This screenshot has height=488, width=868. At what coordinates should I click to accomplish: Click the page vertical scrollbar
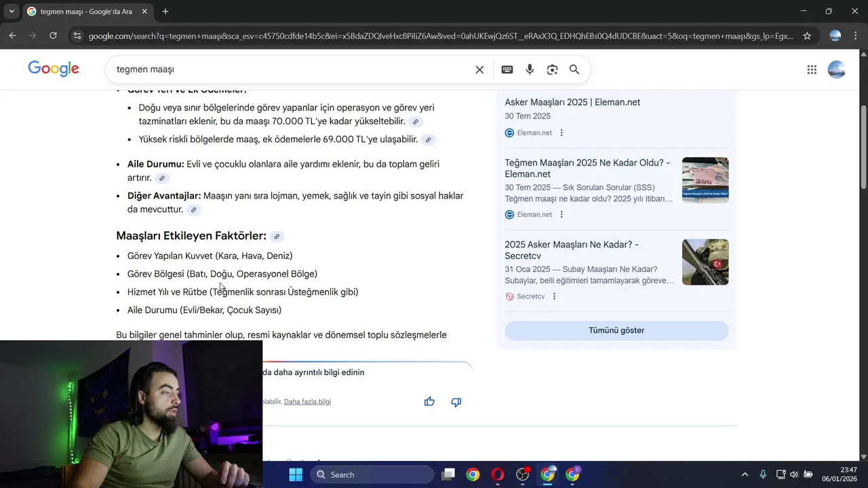[863, 148]
